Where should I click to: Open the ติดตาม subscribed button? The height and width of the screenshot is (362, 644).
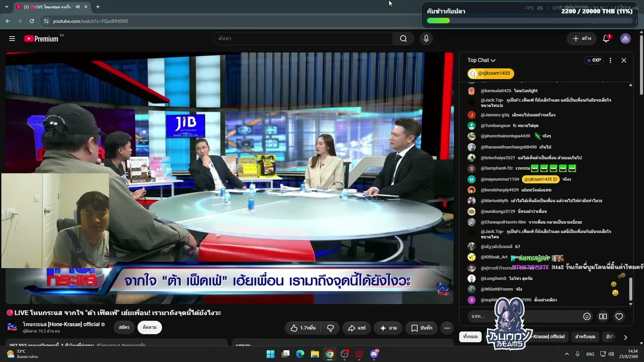pos(149,328)
